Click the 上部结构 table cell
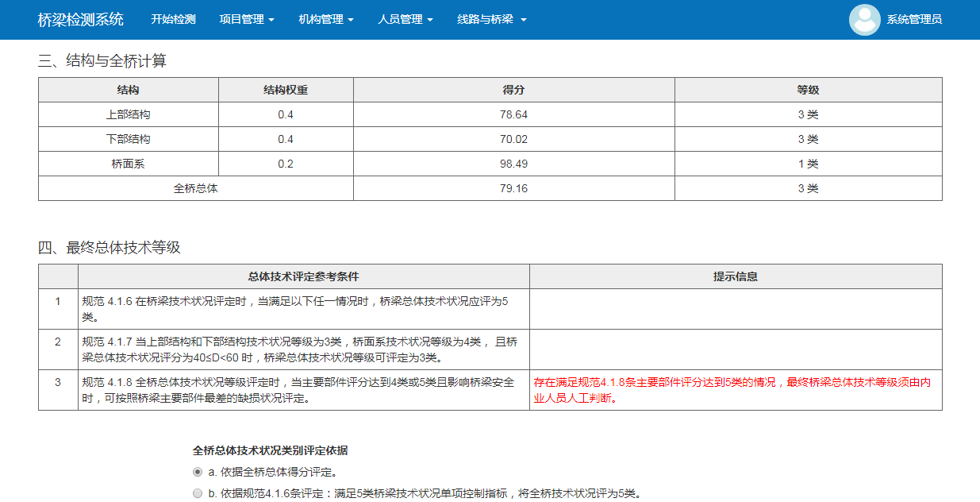 click(129, 114)
